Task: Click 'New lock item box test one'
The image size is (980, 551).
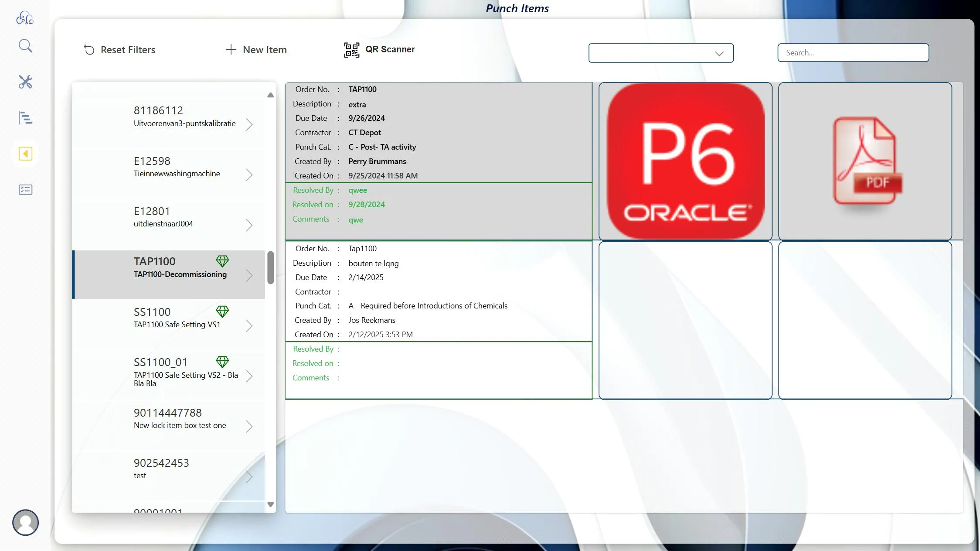Action: 180,425
